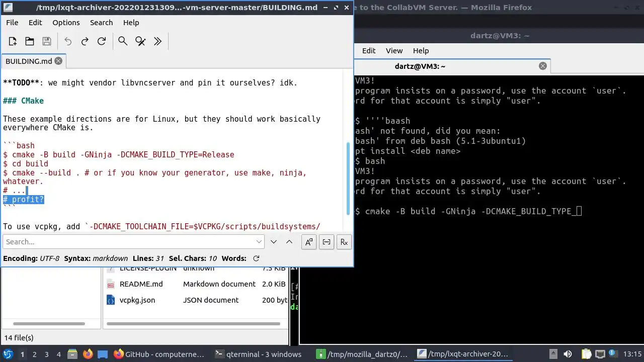
Task: Open the Edit menu in the editor
Action: pyautogui.click(x=35, y=23)
